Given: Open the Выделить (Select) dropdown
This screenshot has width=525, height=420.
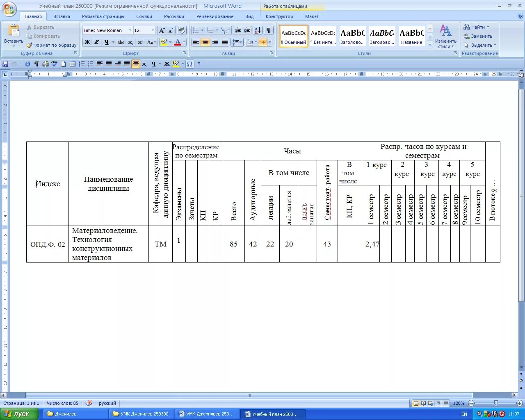Looking at the screenshot, I should [480, 45].
